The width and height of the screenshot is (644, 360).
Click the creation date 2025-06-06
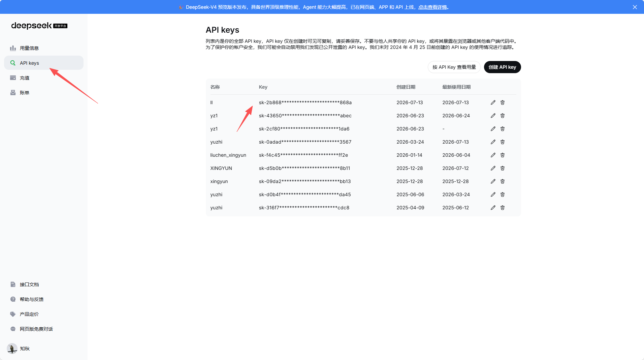point(410,194)
